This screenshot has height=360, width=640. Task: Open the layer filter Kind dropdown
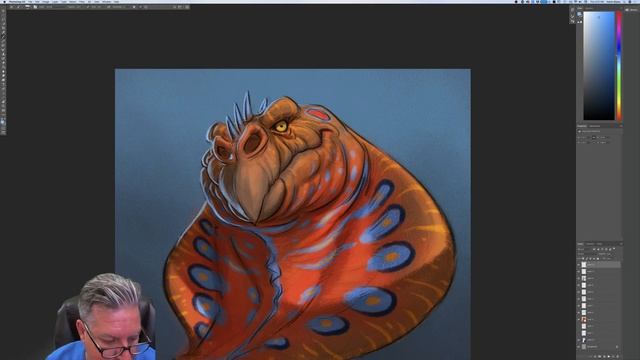(x=583, y=249)
